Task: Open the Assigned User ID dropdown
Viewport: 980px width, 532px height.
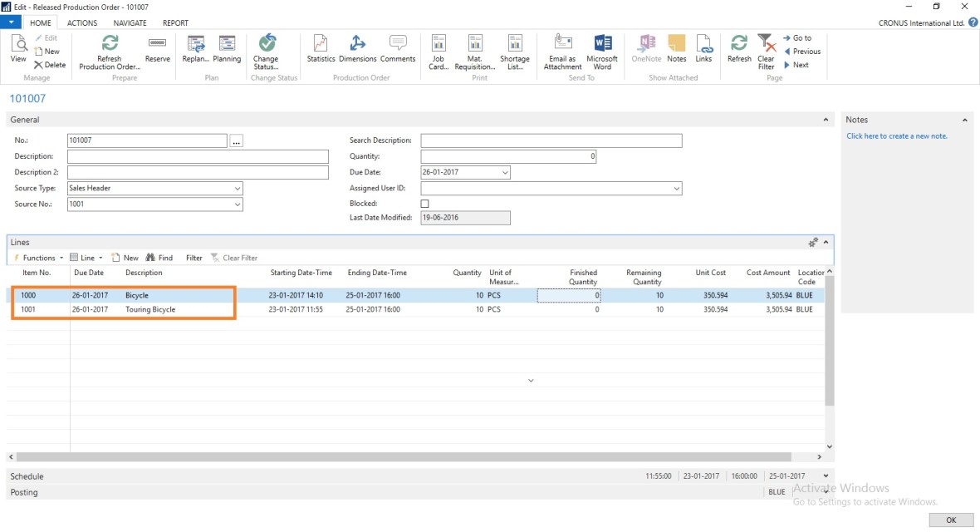Action: coord(676,189)
